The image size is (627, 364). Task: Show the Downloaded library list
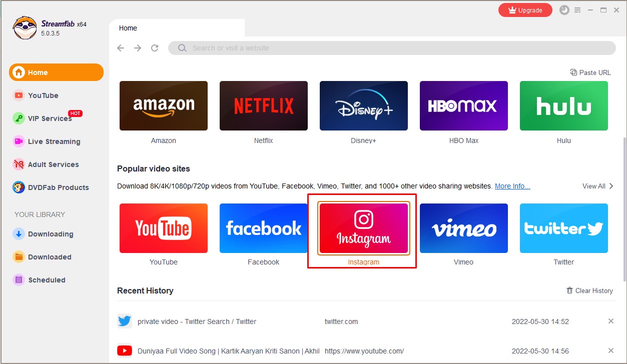tap(43, 257)
